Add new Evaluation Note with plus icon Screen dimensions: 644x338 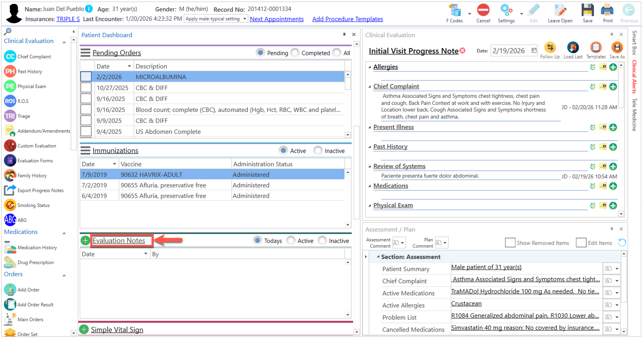pos(85,241)
